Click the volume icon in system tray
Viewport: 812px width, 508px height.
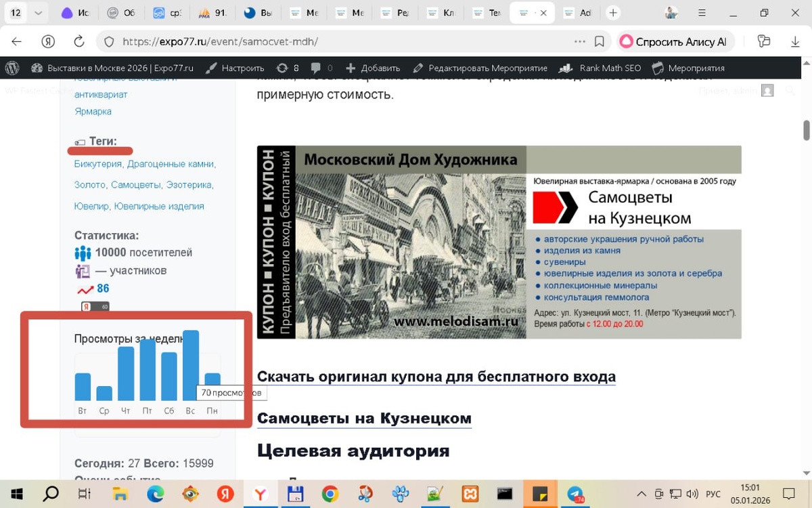(692, 494)
